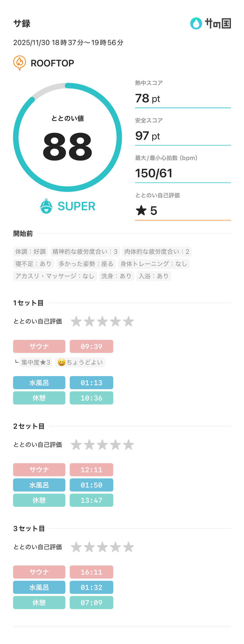The image size is (244, 644).
Task: Click the black star beside self-rating 5
Action: (141, 210)
